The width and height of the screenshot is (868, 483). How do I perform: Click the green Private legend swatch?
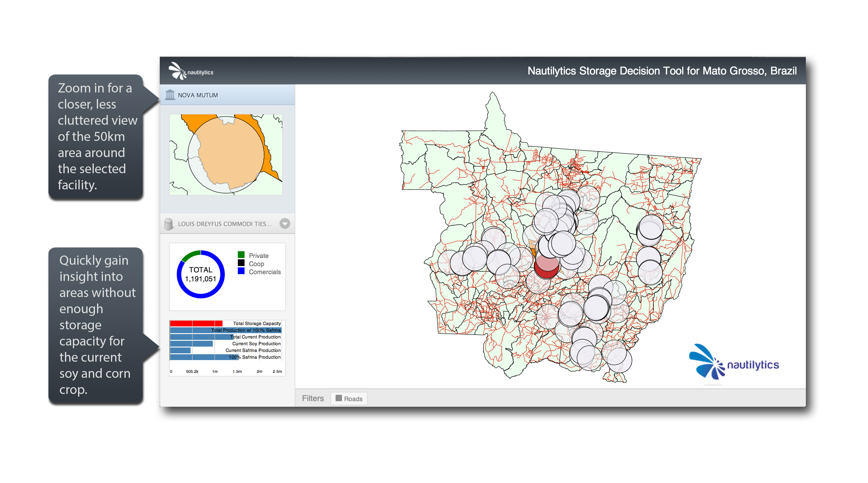[241, 255]
